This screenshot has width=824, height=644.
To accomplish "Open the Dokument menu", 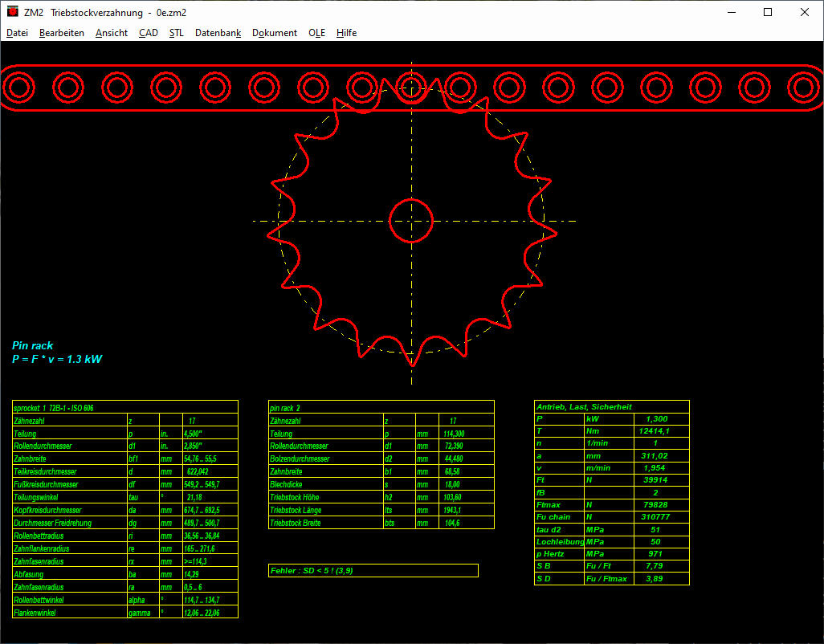I will (x=274, y=33).
